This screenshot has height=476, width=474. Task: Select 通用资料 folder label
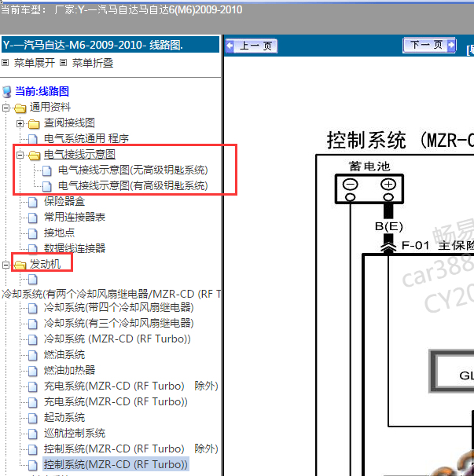50,107
